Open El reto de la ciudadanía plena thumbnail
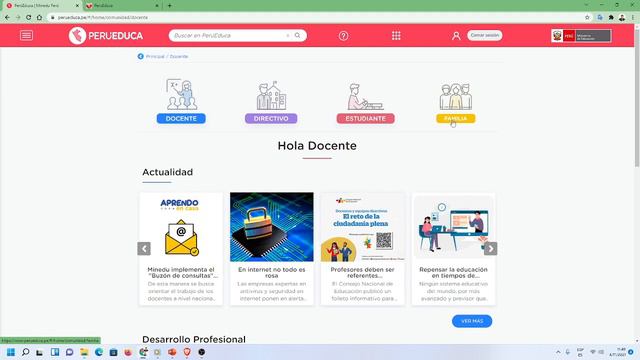 (363, 227)
